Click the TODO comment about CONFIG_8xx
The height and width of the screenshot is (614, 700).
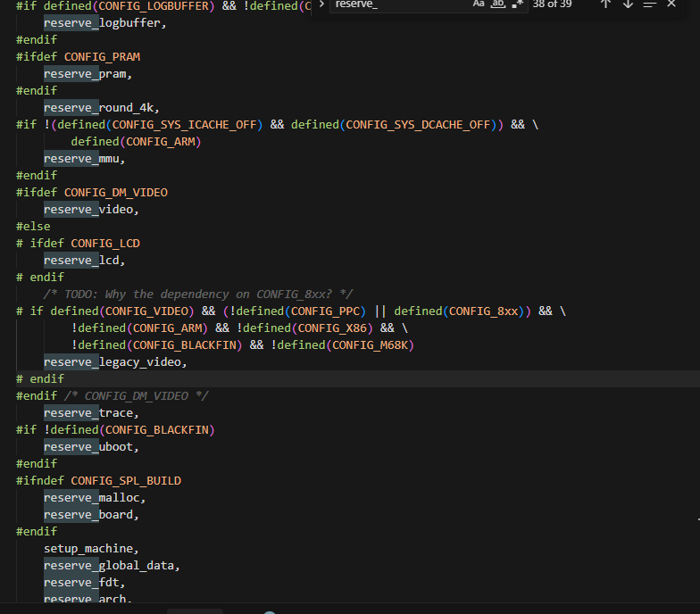coord(197,295)
